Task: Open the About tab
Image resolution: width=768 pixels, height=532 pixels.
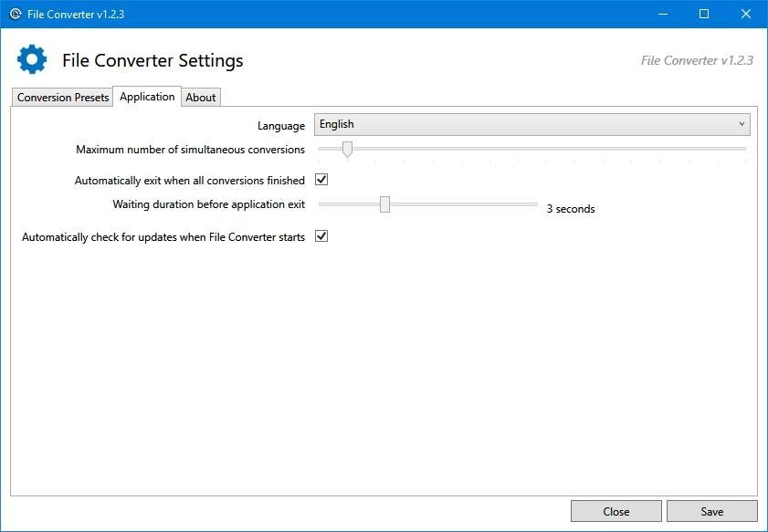Action: pos(201,97)
